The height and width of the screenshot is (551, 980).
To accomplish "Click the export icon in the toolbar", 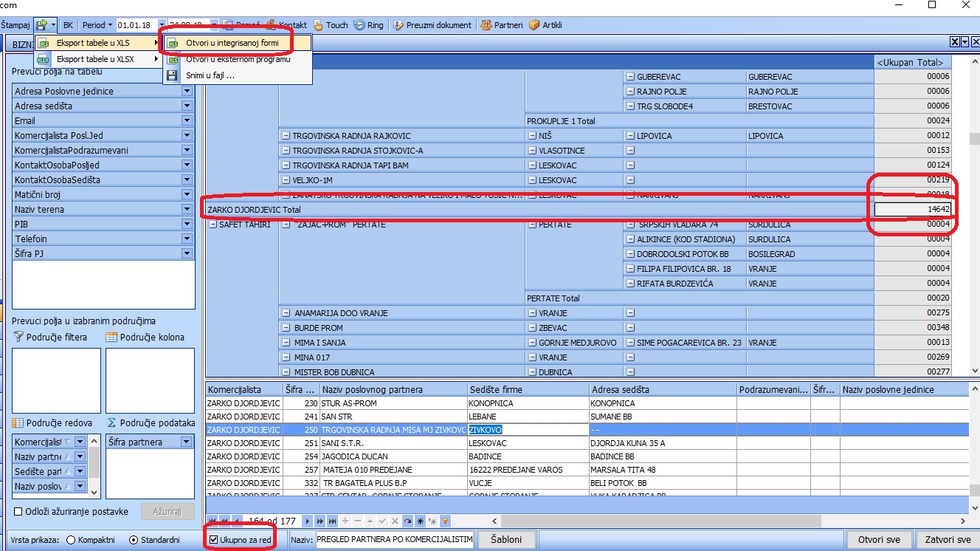I will click(x=41, y=25).
